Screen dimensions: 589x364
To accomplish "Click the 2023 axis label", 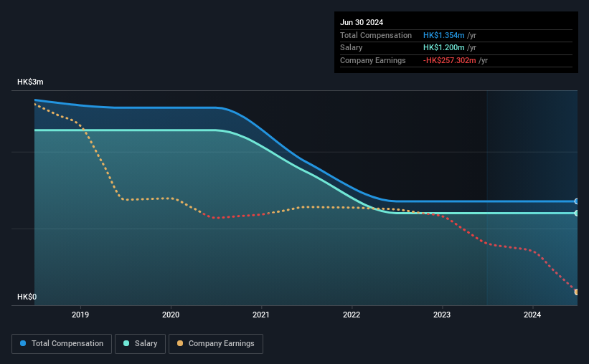I will tap(442, 315).
